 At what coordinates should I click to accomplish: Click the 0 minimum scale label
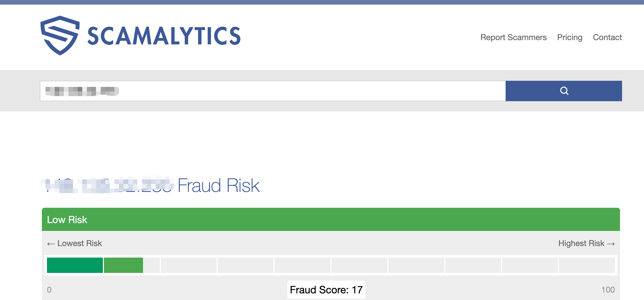point(49,290)
